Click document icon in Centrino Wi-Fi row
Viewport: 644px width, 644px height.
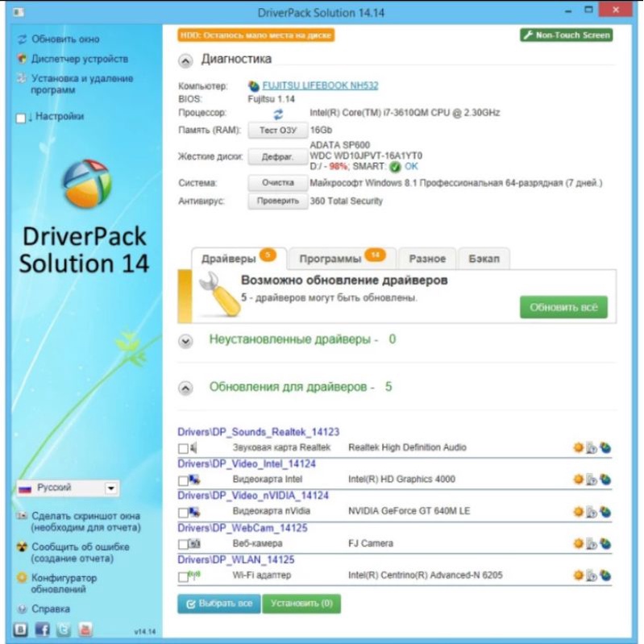pyautogui.click(x=592, y=575)
